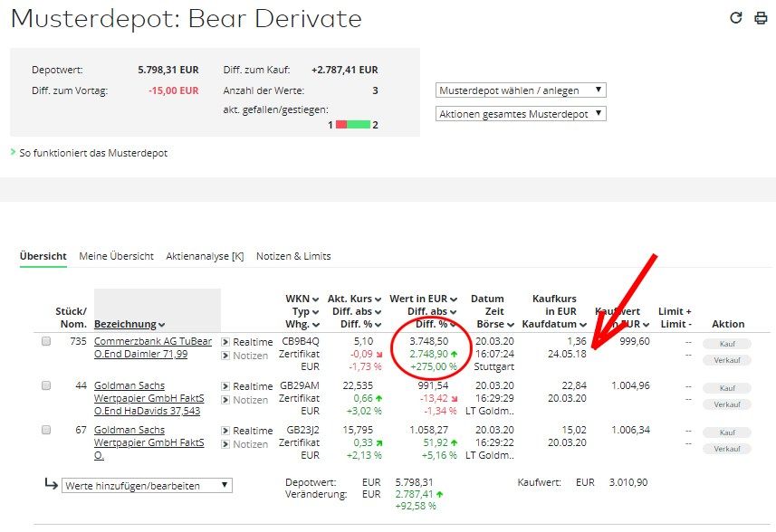Select checkbox of the 44-piece Goldman Sachs position
The width and height of the screenshot is (776, 532).
point(46,386)
